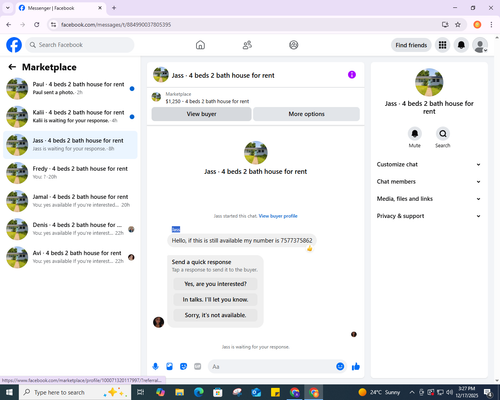Click the Search Facebook field
This screenshot has height=400, width=500.
coord(80,45)
